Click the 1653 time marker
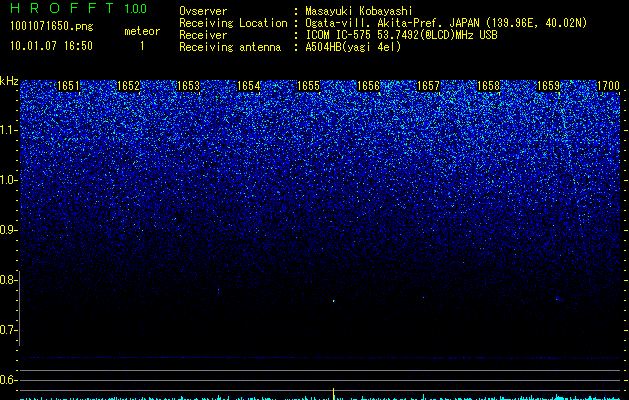The height and width of the screenshot is (400, 629). pyautogui.click(x=189, y=86)
